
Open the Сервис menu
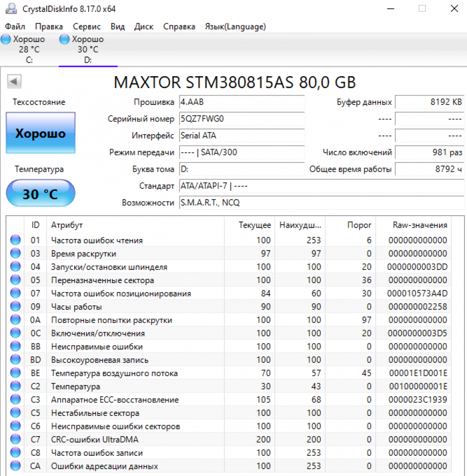click(x=86, y=26)
